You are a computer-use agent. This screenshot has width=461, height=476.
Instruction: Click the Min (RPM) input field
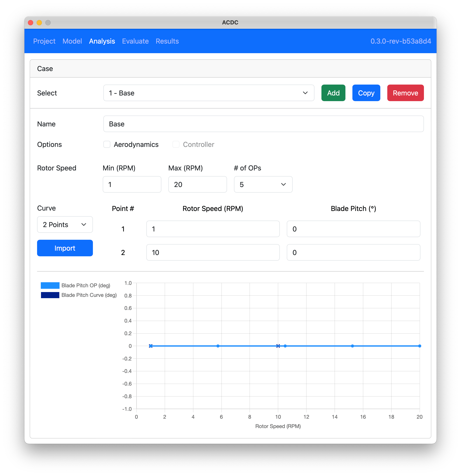(x=132, y=184)
